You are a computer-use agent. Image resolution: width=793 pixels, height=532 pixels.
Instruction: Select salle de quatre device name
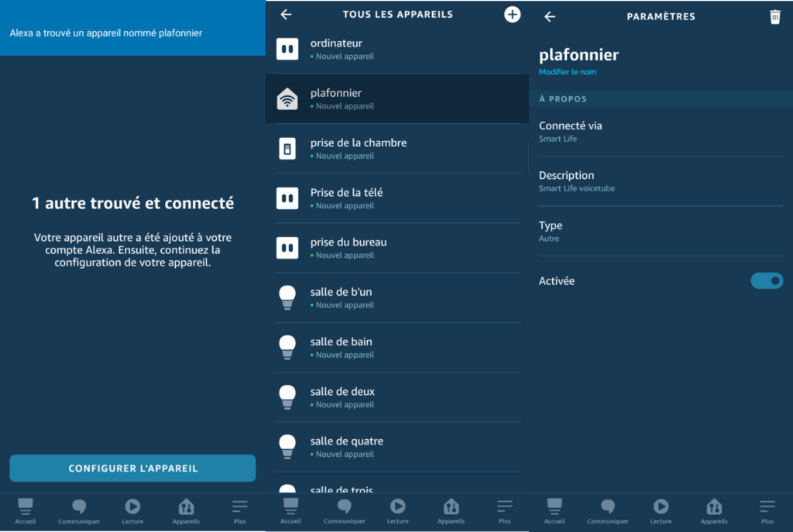[x=346, y=441]
